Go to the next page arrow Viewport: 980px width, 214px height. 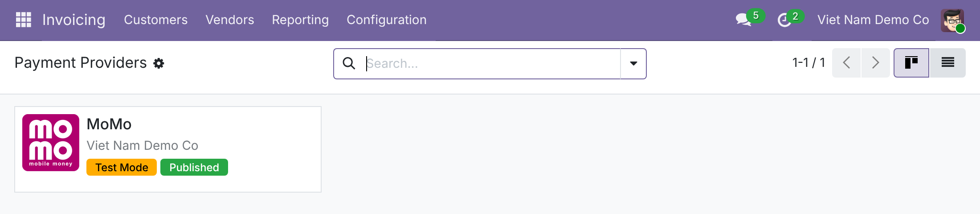[875, 63]
